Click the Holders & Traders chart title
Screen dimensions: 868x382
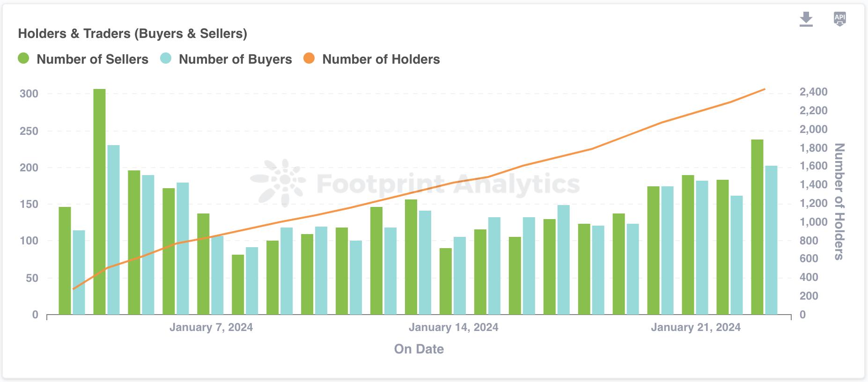tap(132, 34)
